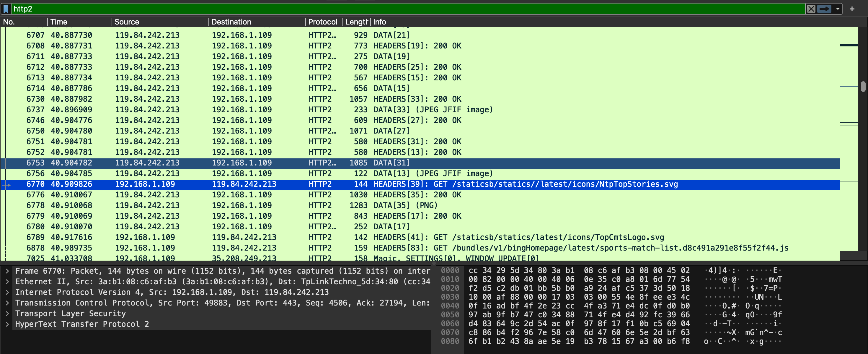Select packet 6789 TopCmtsLogo.svg request

point(420,237)
